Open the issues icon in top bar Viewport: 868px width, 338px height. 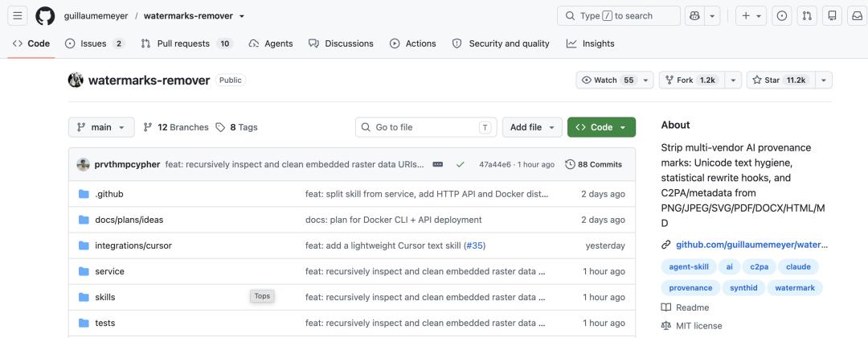(x=782, y=15)
